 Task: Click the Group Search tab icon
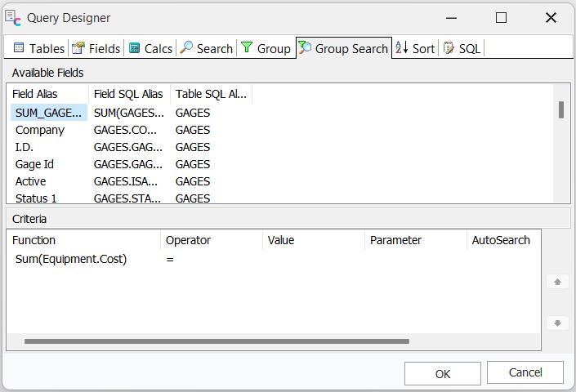coord(305,48)
